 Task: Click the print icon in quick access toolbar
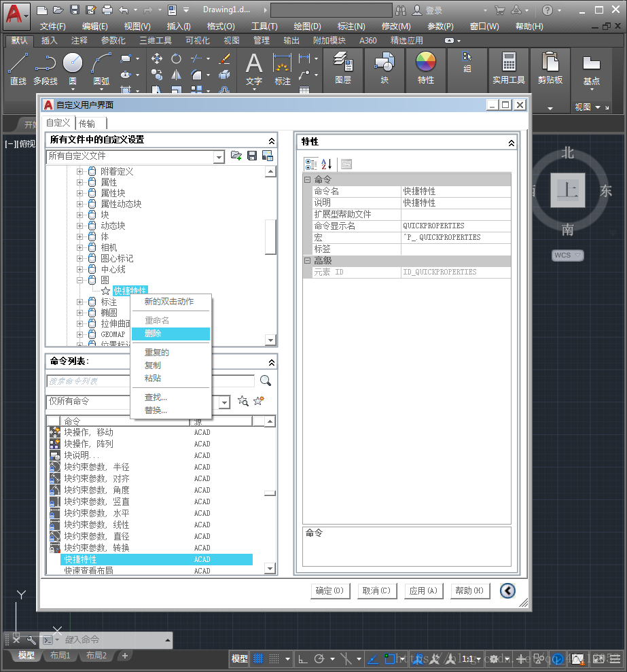coord(107,10)
